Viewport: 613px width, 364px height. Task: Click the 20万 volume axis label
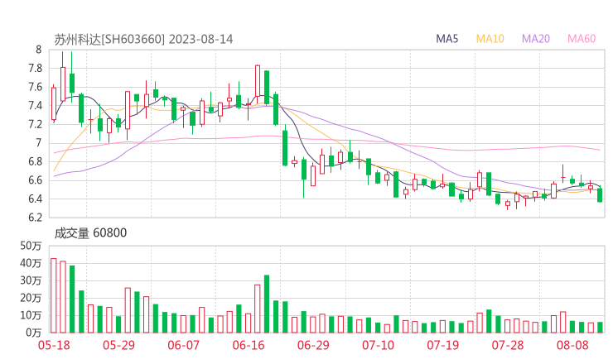click(x=31, y=298)
